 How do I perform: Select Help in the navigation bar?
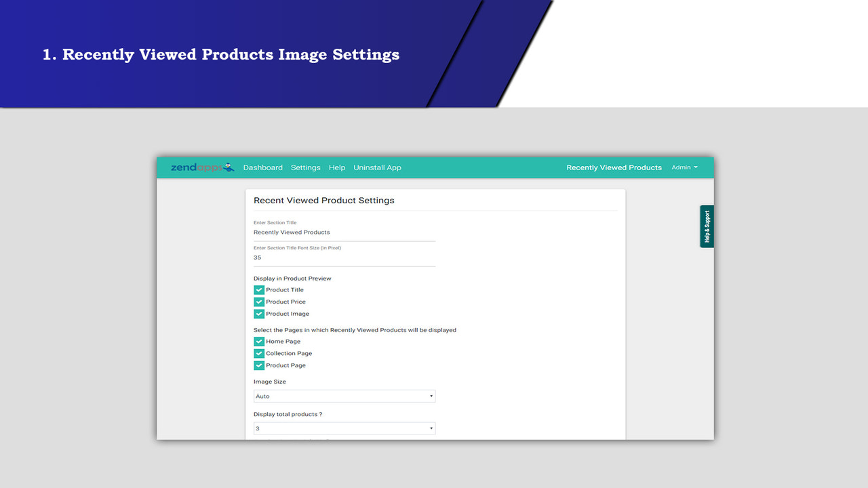click(337, 167)
